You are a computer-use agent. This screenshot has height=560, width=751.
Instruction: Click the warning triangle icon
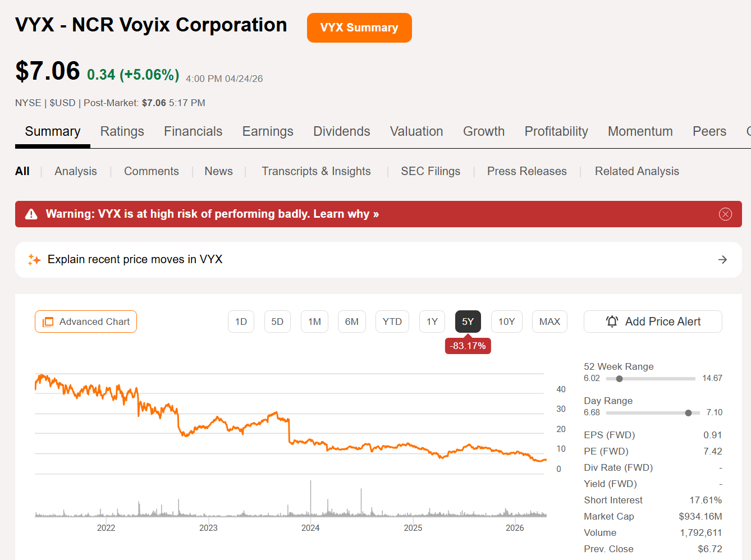pyautogui.click(x=31, y=214)
